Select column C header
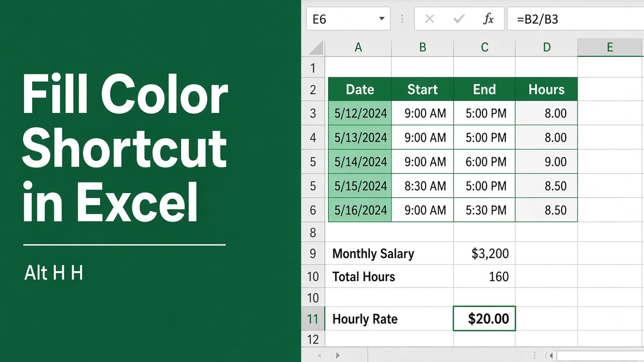 click(x=485, y=47)
